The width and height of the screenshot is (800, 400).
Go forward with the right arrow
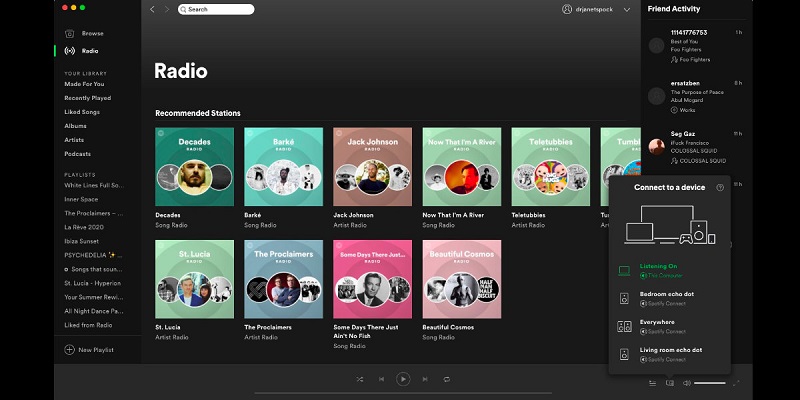coord(166,9)
